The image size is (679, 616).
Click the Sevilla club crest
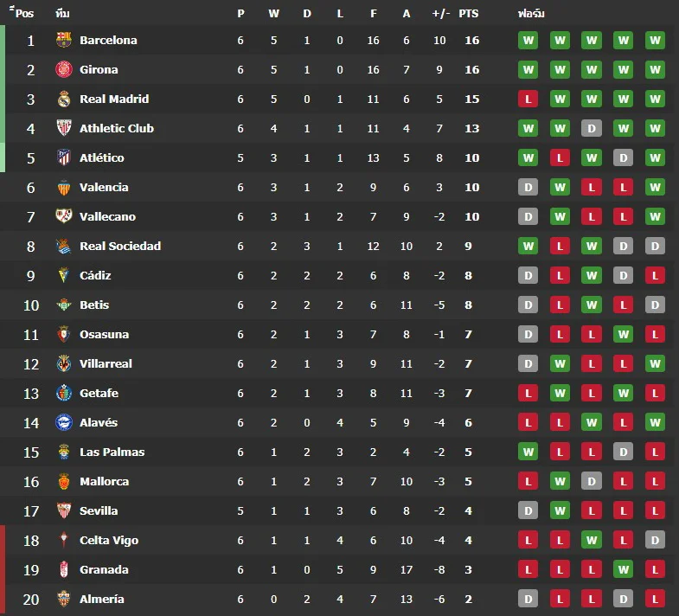tap(64, 510)
